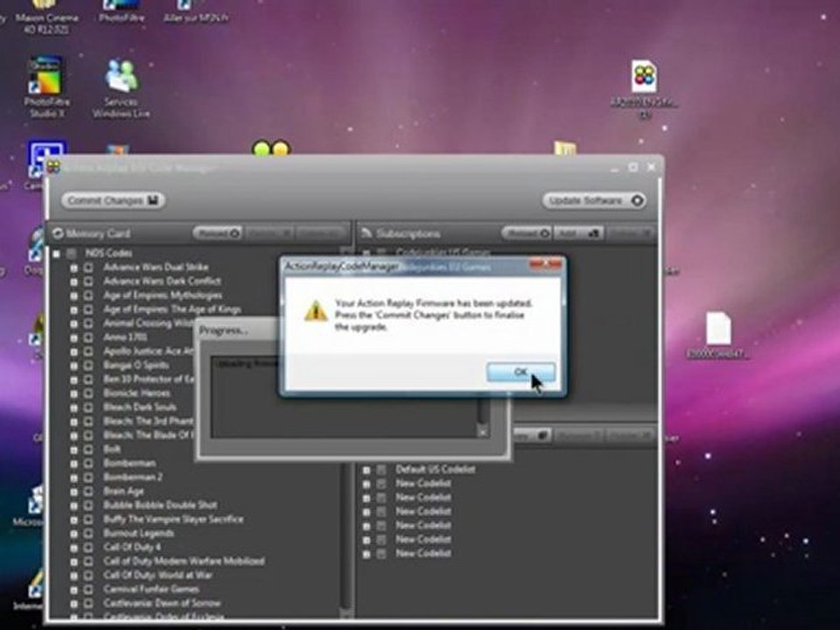Tick the Call Of Duty 4 checkbox

89,548
